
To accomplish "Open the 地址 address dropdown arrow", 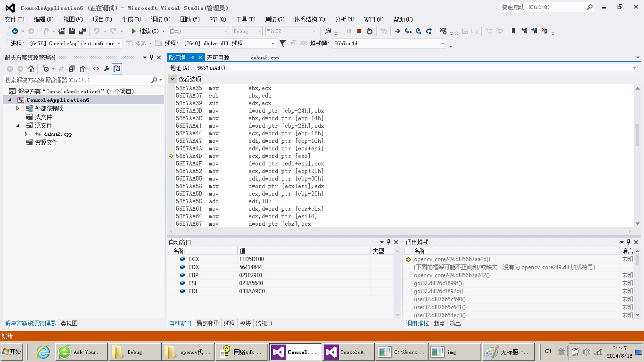I will click(634, 68).
